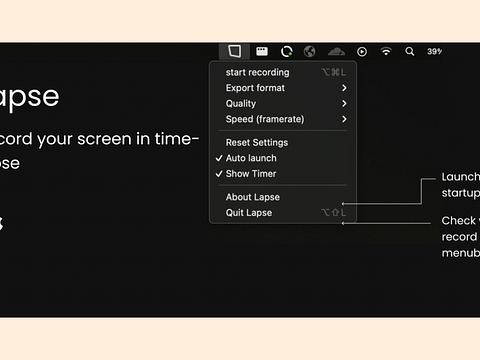Expand the Export format chevron arrow

click(344, 88)
